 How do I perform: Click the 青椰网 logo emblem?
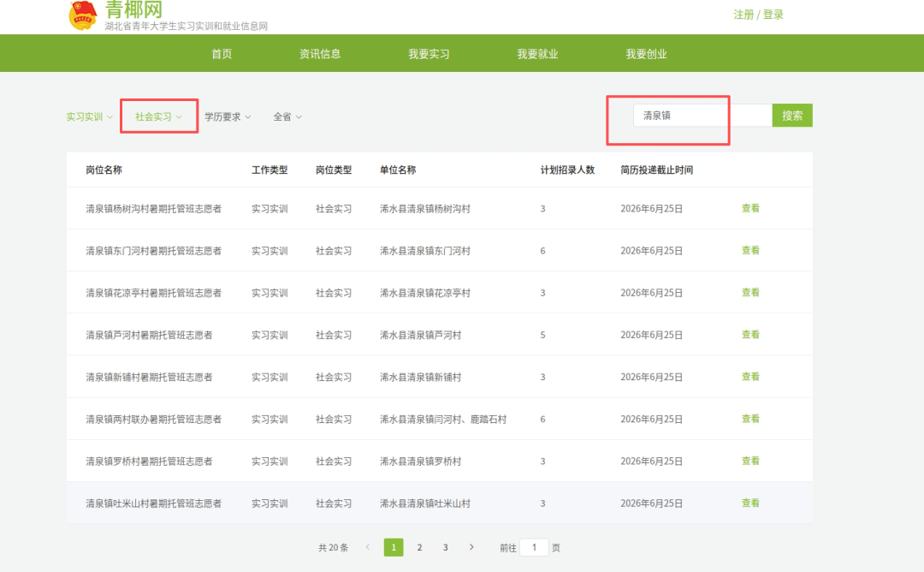click(83, 15)
